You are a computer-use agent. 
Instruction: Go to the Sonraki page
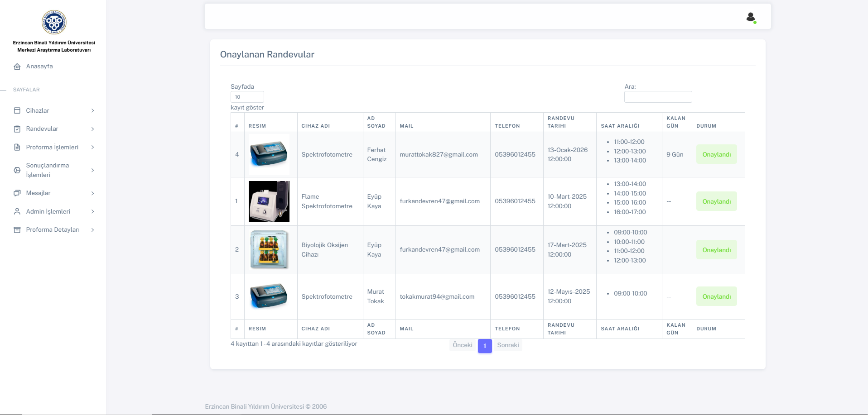[508, 345]
